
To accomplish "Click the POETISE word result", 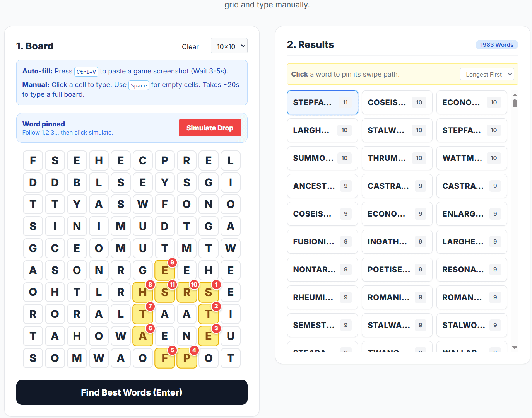I will pos(397,269).
